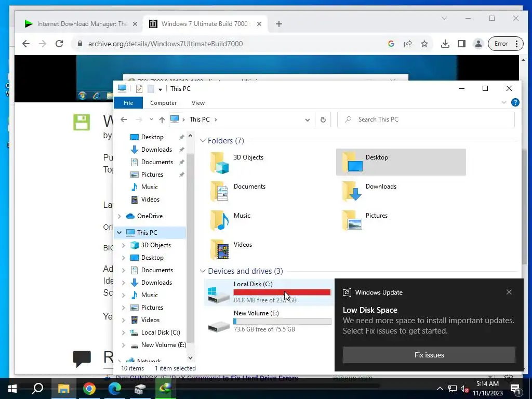Expand OneDrive in navigation pane
532x399 pixels.
click(x=119, y=216)
